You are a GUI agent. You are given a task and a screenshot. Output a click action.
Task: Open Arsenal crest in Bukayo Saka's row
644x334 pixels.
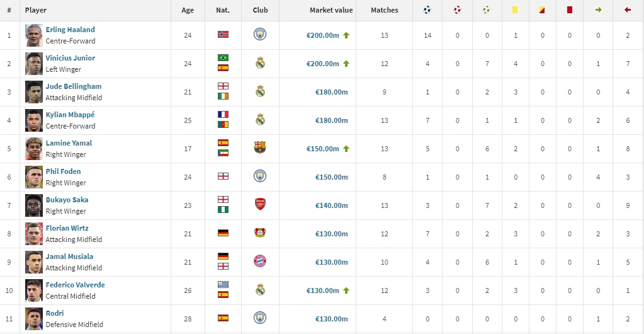[260, 205]
